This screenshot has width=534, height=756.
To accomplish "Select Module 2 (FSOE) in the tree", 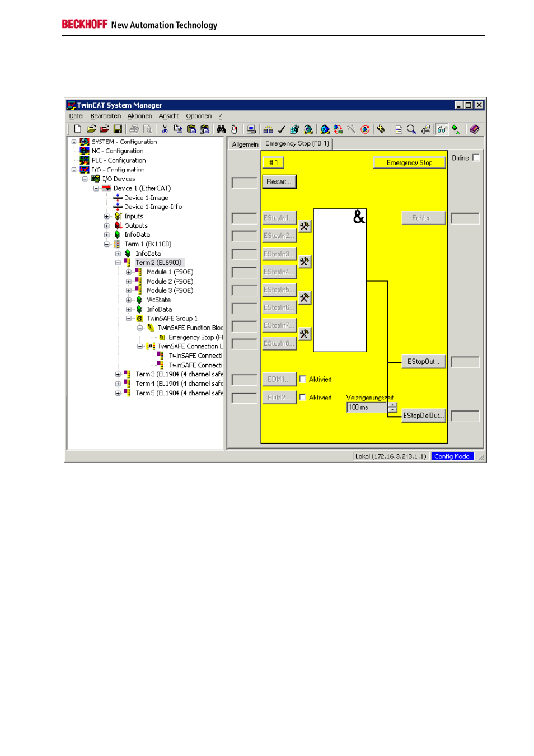I will click(170, 282).
